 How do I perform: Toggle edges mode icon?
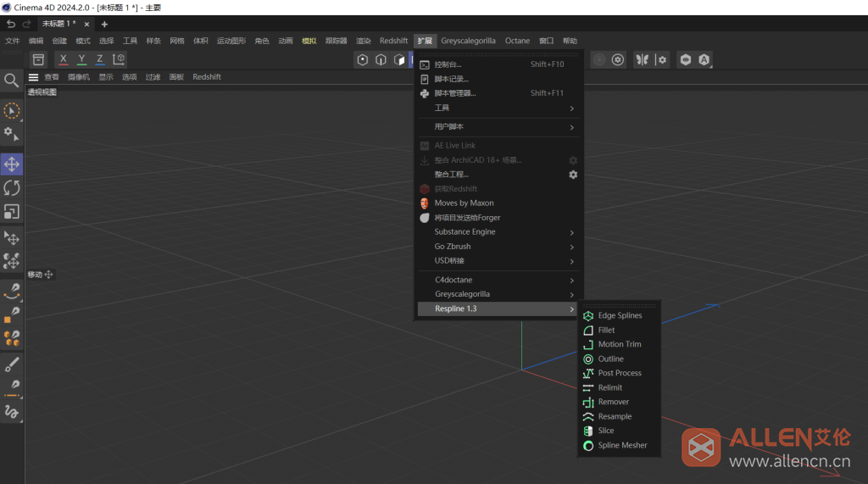tap(381, 60)
